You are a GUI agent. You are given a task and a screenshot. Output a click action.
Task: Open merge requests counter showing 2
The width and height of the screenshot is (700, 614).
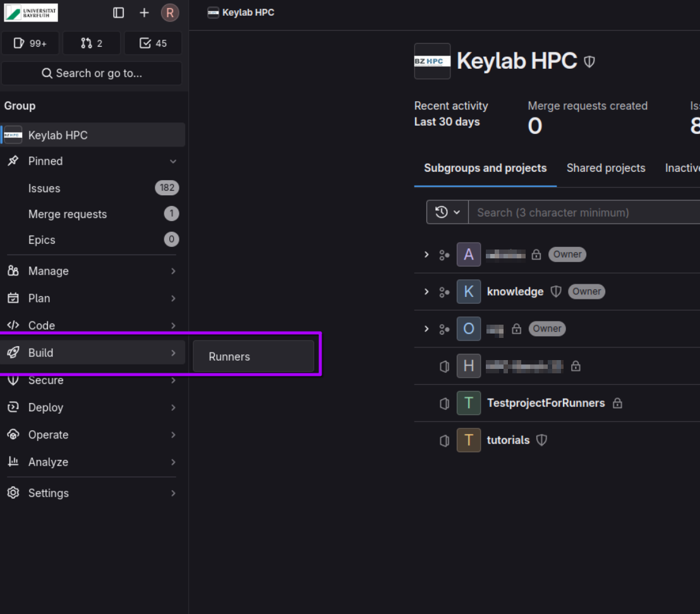[92, 44]
